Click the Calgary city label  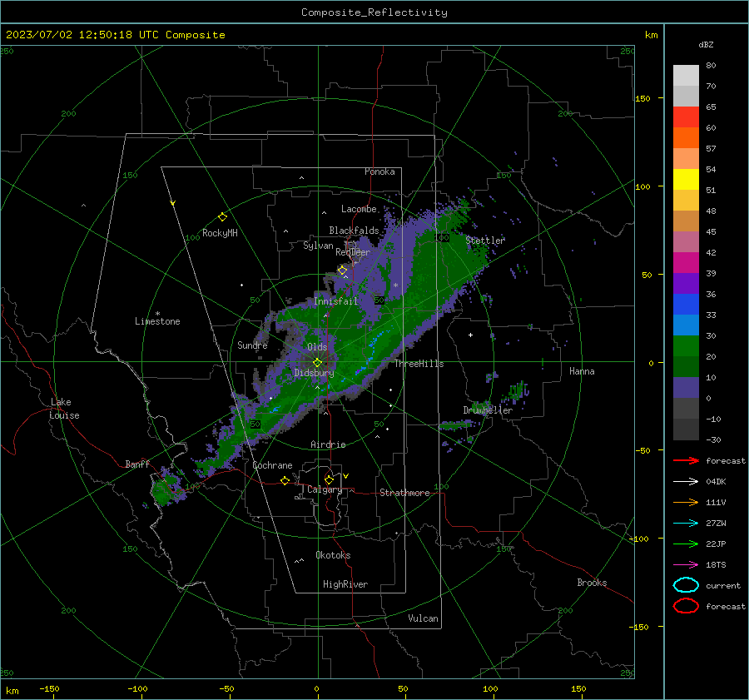click(325, 489)
